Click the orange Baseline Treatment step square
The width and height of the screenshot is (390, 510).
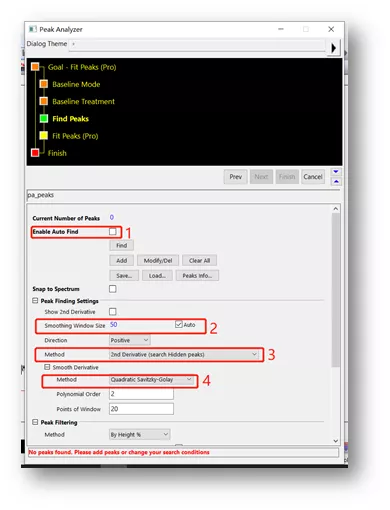tap(44, 101)
